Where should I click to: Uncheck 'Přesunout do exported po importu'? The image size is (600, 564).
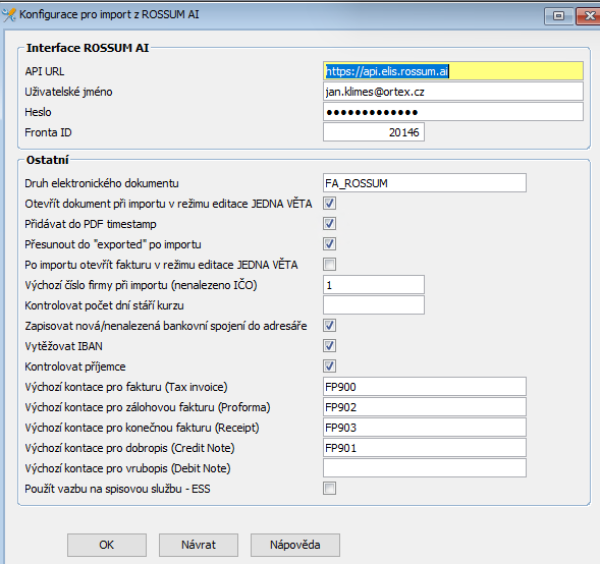pos(329,244)
